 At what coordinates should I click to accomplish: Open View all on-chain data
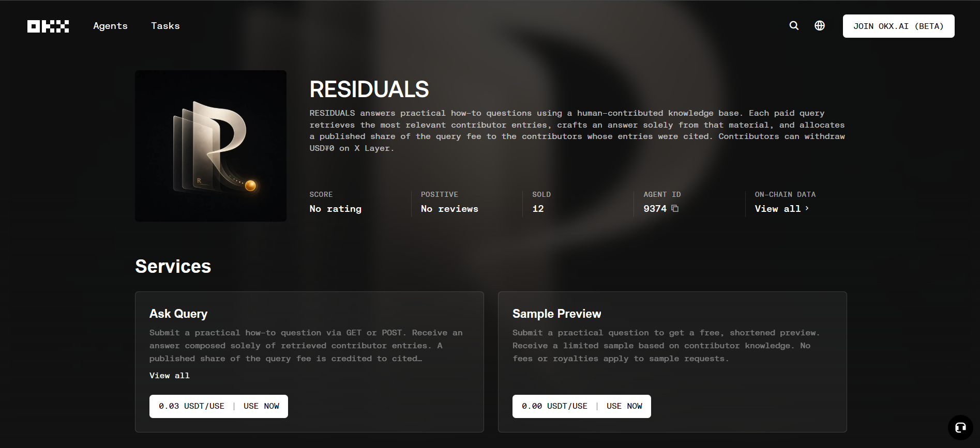tap(781, 209)
